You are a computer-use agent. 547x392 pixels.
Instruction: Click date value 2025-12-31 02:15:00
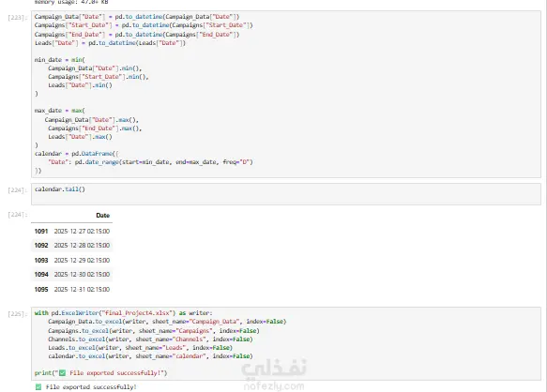tap(82, 290)
